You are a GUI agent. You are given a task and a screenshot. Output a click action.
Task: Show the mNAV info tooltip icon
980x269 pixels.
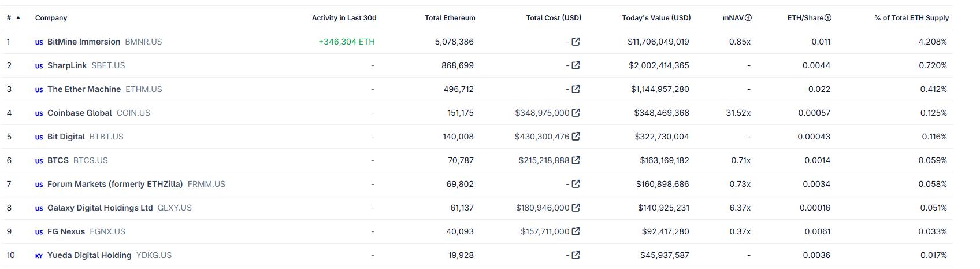pyautogui.click(x=748, y=18)
